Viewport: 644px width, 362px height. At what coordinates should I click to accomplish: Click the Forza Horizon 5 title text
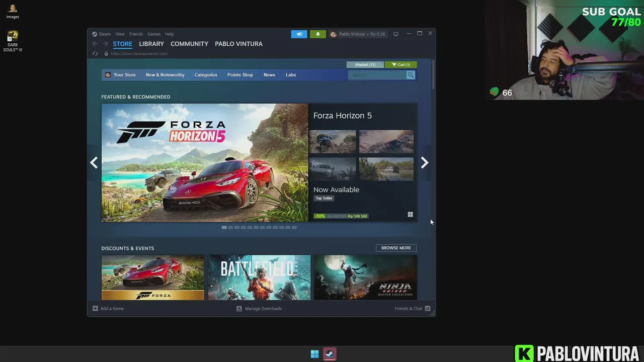(343, 116)
